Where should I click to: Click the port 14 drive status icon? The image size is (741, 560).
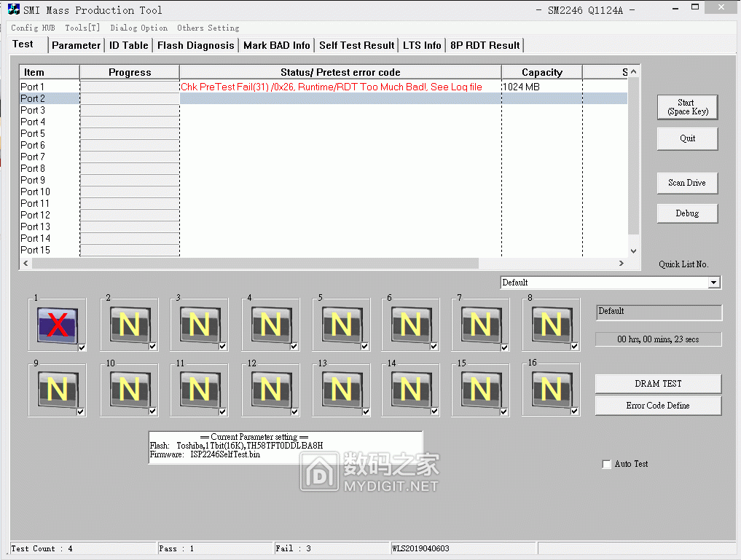[410, 390]
